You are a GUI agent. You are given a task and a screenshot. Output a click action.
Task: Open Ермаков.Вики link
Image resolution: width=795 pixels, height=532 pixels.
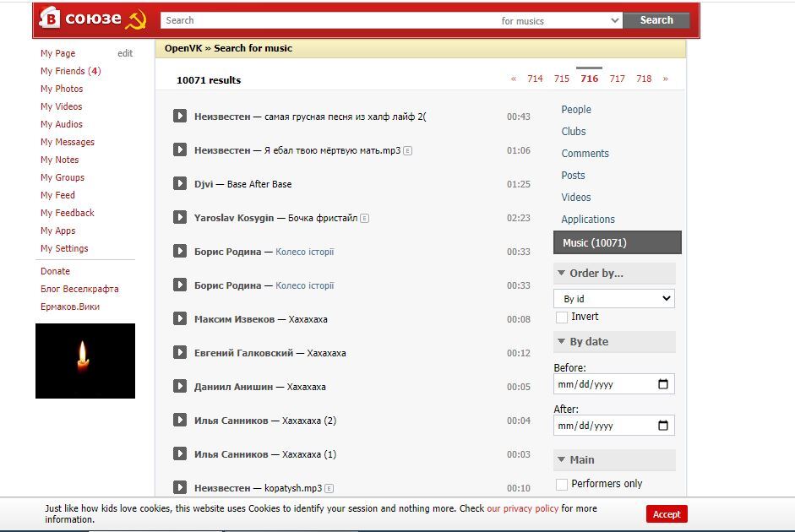[70, 307]
